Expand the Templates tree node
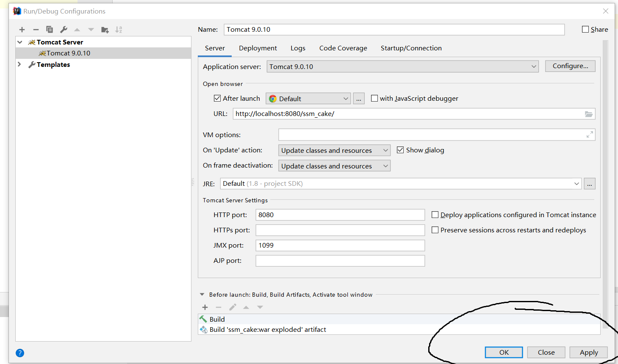Screen dimensions: 618x364 pos(19,64)
